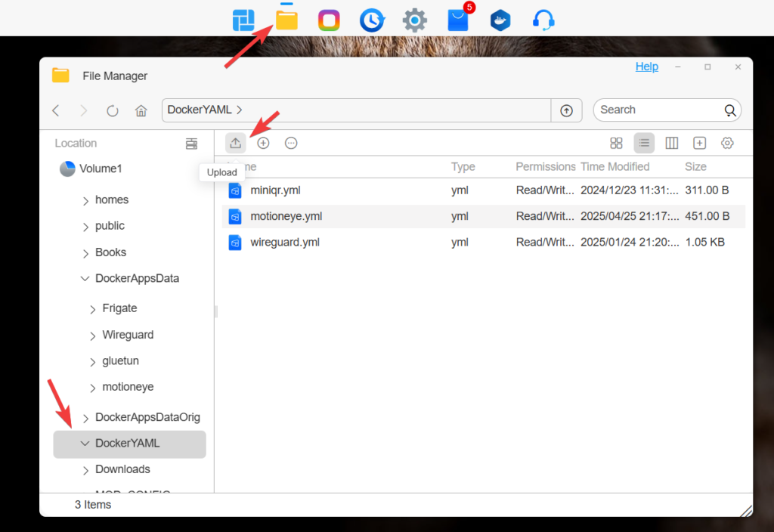
Task: Open the Help link
Action: (x=646, y=66)
